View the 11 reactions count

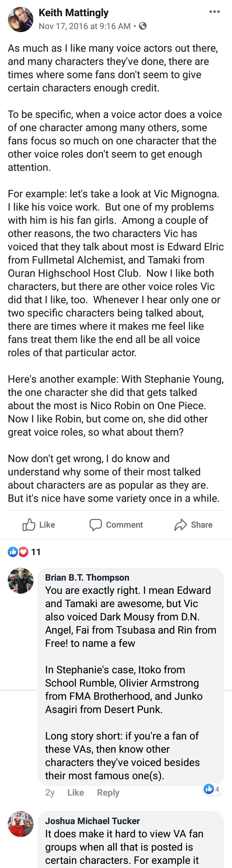(x=36, y=552)
